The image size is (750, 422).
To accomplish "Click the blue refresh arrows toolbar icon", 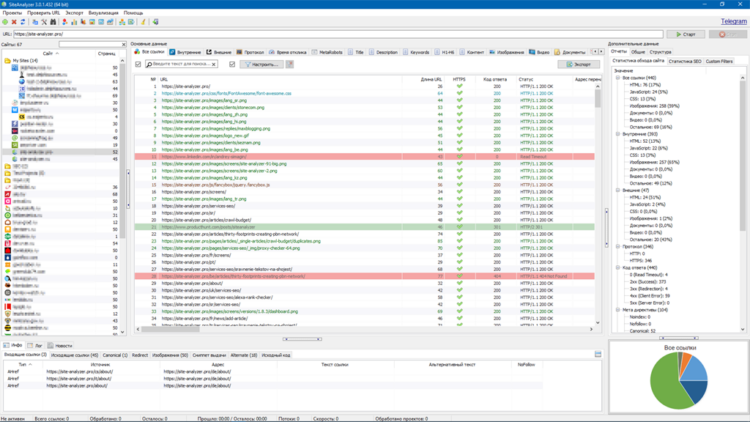I will [22, 22].
